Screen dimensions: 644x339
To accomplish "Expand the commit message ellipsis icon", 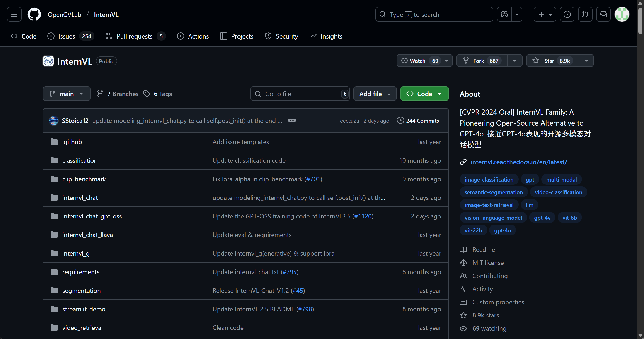I will coord(292,121).
